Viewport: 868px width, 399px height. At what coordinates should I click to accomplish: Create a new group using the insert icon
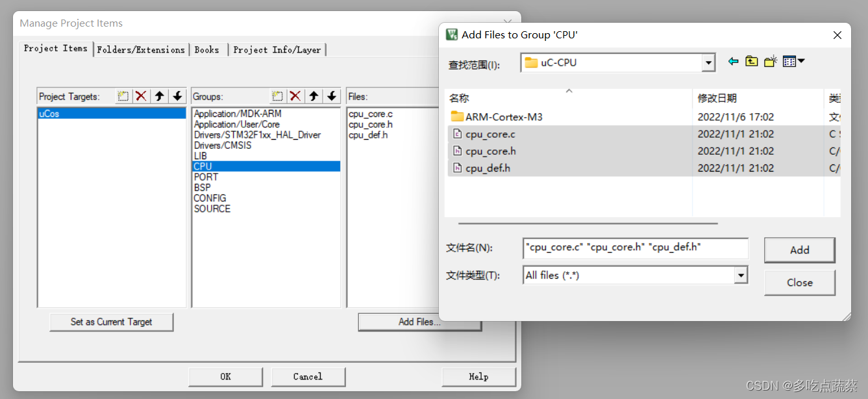click(277, 96)
